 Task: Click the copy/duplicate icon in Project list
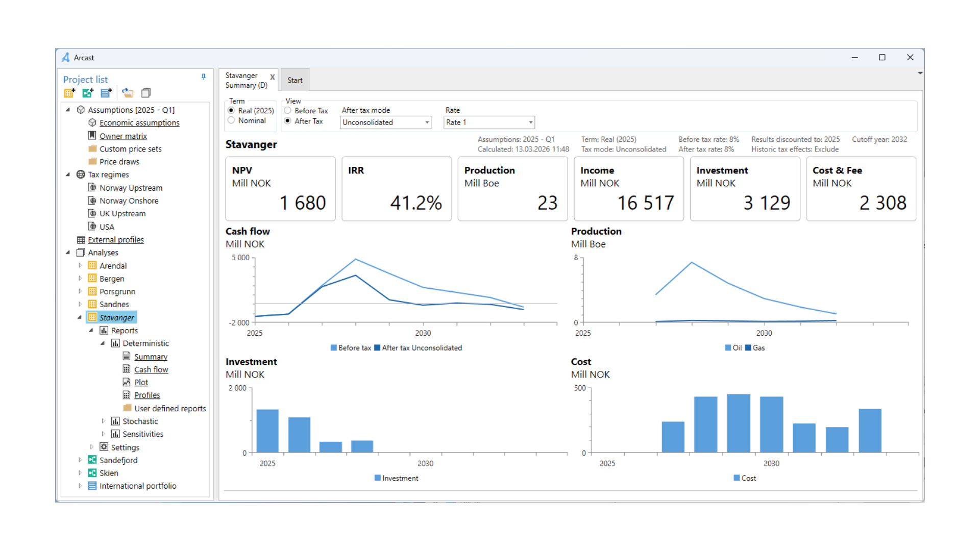point(146,93)
